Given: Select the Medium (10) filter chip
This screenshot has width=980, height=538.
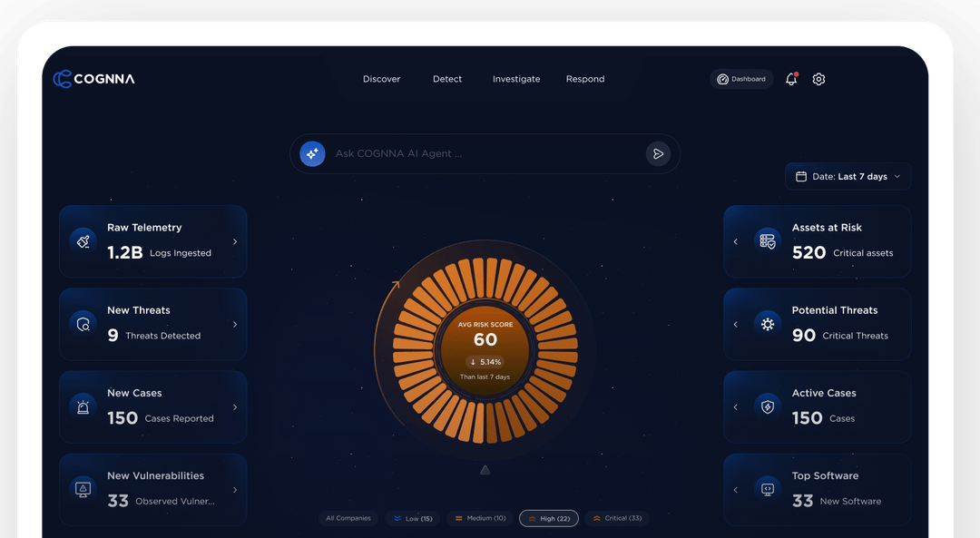Looking at the screenshot, I should pos(480,518).
